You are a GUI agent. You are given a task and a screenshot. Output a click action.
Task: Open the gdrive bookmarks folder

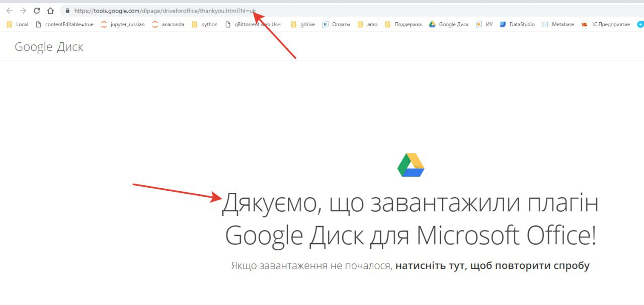303,24
